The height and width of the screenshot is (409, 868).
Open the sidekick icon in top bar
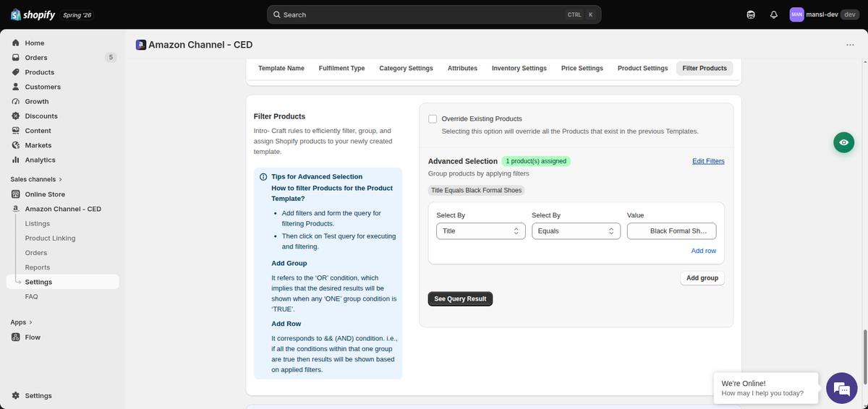point(751,14)
